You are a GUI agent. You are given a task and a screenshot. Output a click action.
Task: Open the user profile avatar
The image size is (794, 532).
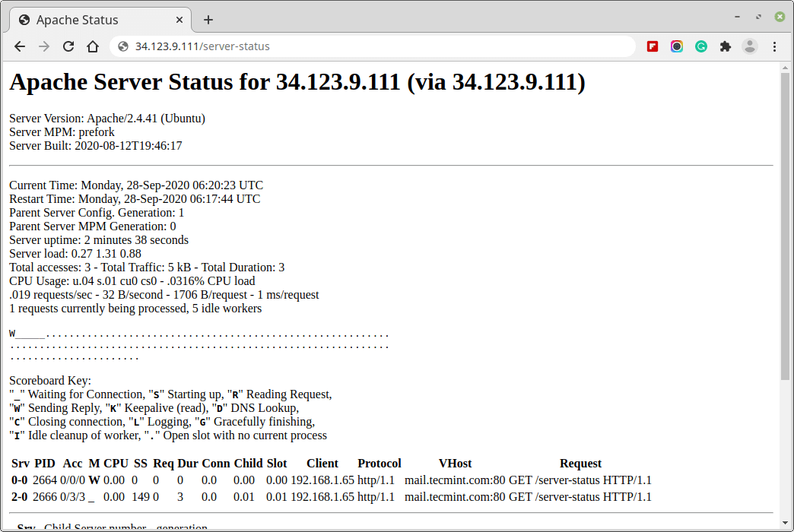749,46
